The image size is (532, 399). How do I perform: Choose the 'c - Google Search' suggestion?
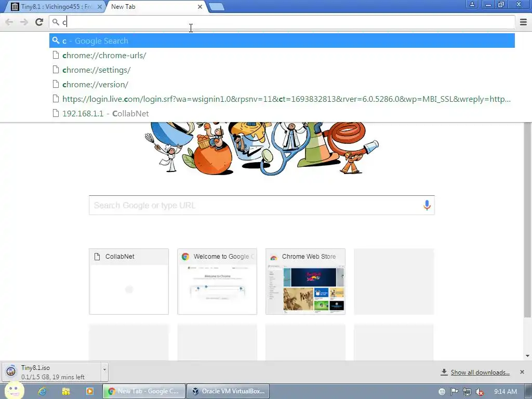point(282,41)
